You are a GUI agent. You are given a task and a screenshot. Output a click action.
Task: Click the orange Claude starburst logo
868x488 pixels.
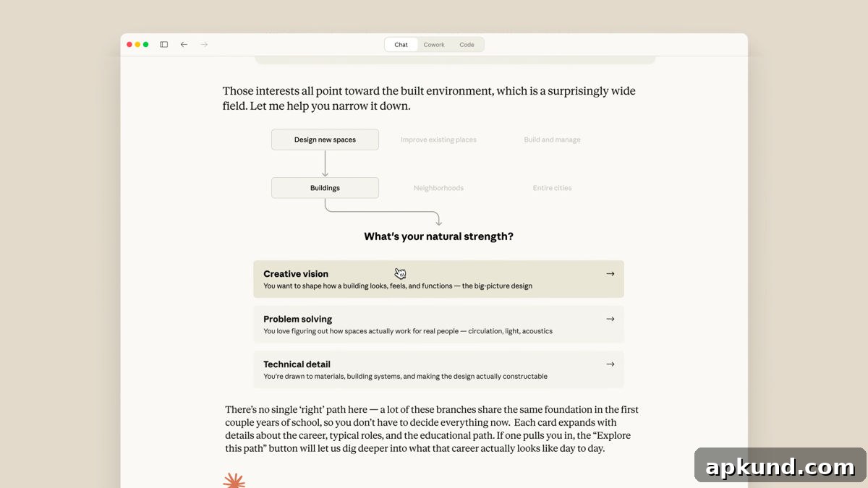[x=234, y=481]
